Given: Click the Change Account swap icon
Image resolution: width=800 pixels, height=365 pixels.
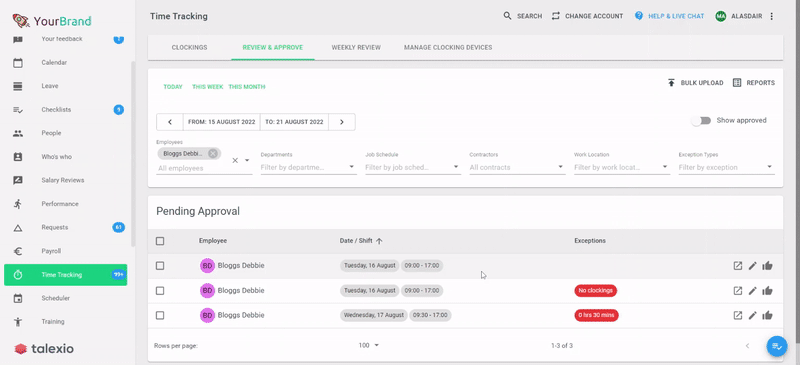Looking at the screenshot, I should [x=556, y=16].
